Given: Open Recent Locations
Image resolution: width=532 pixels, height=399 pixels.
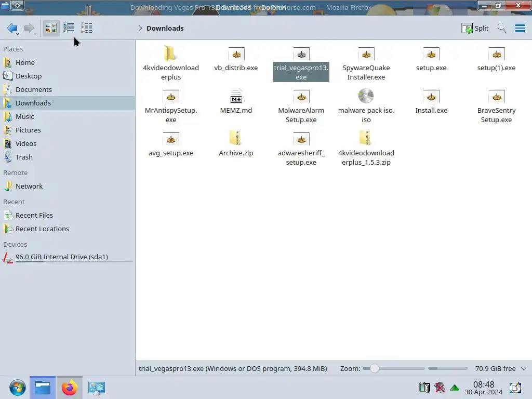Looking at the screenshot, I should [x=68, y=229].
